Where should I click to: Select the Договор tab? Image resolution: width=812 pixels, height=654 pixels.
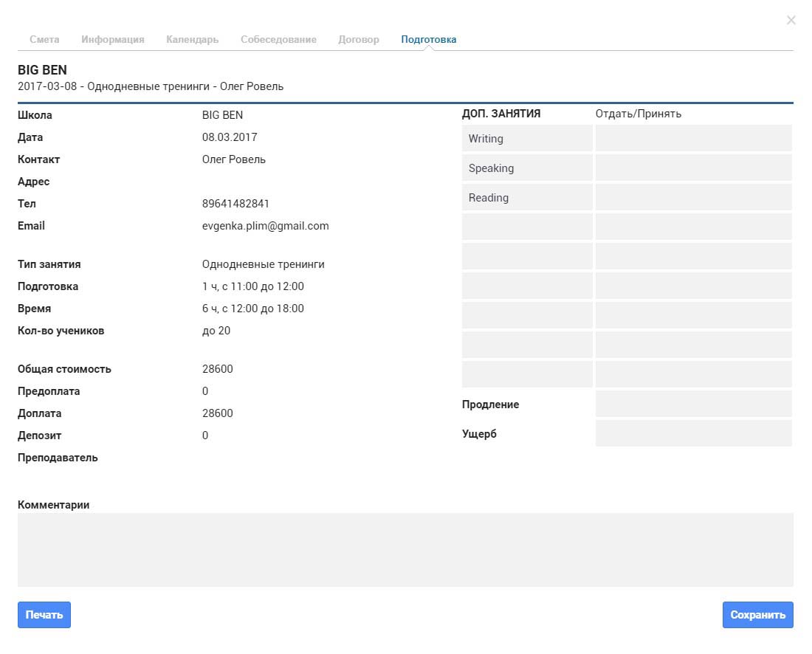click(x=358, y=39)
